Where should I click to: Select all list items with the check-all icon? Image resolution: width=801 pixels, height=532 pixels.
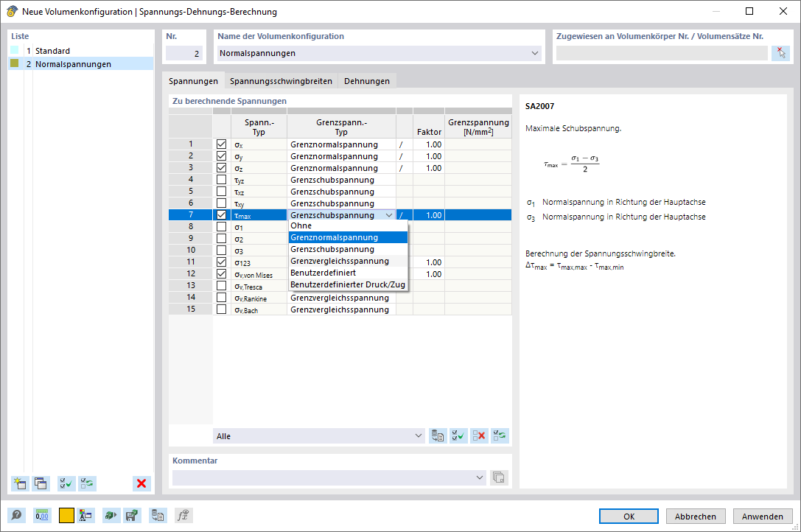click(x=66, y=483)
